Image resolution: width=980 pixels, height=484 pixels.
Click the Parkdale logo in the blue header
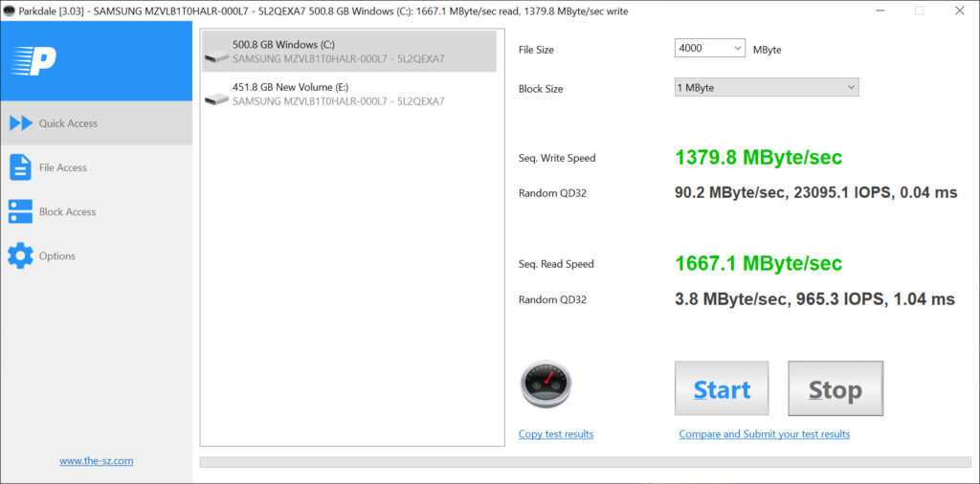[33, 60]
